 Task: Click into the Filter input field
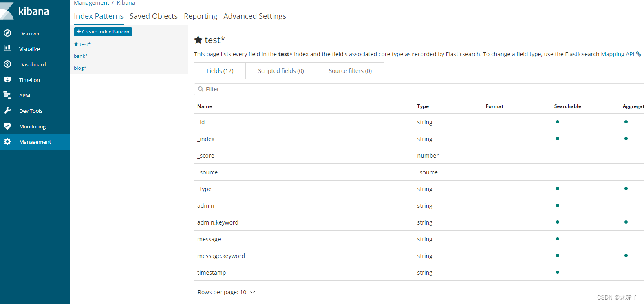coord(419,89)
